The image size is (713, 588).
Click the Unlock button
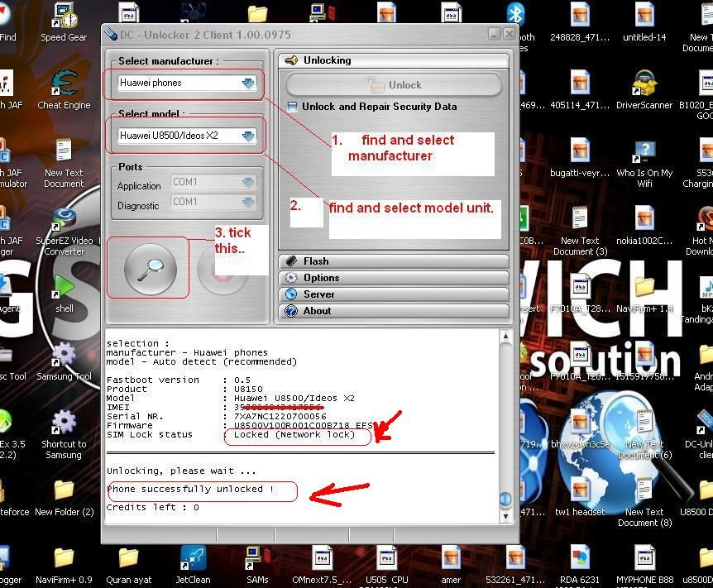[394, 85]
